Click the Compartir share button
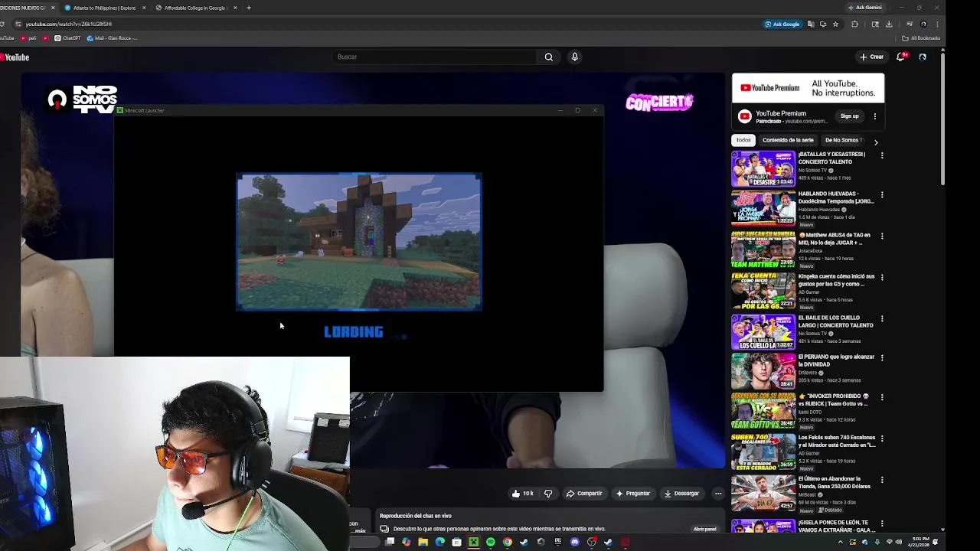The image size is (980, 551). pos(583,494)
